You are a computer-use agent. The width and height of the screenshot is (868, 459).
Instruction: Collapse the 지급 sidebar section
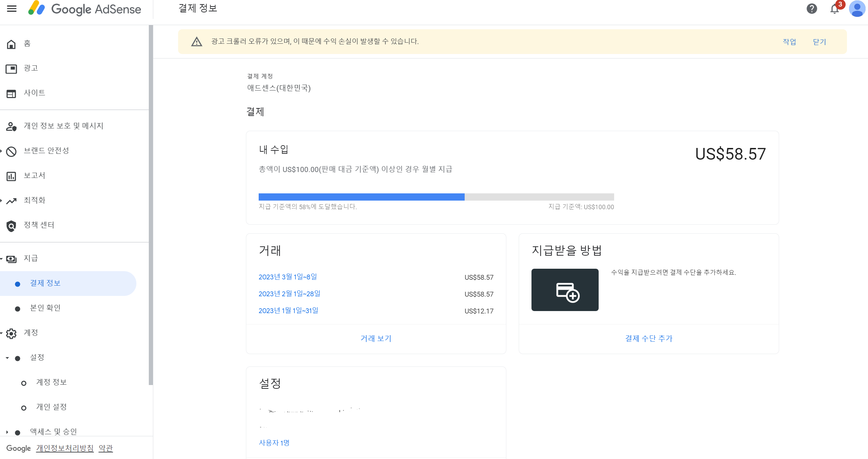coord(2,259)
